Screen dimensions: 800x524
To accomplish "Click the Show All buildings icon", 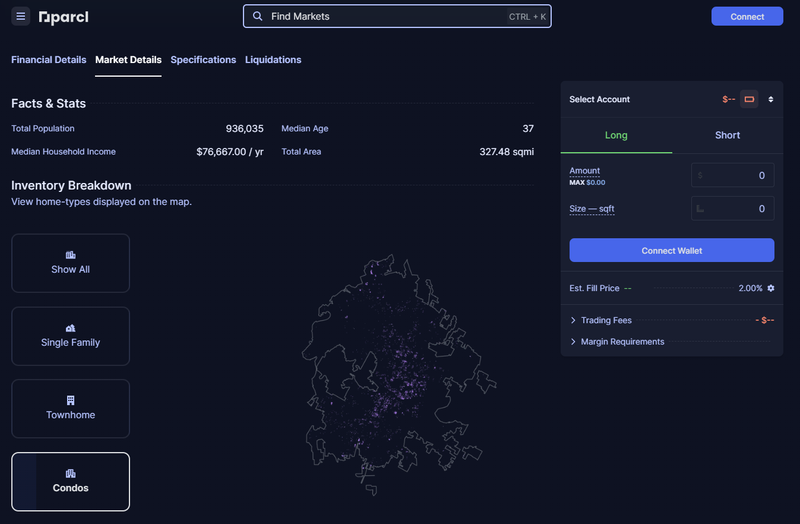I will [70, 255].
